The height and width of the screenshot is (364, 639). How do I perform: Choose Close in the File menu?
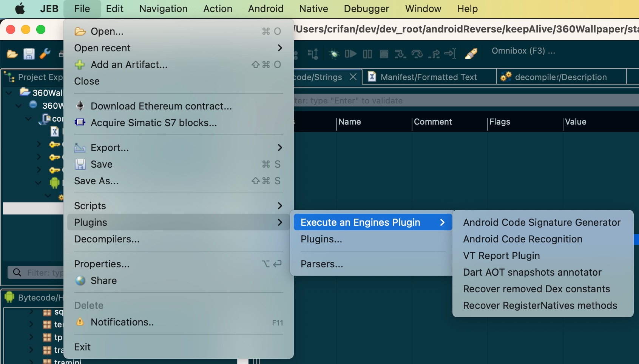179,81
